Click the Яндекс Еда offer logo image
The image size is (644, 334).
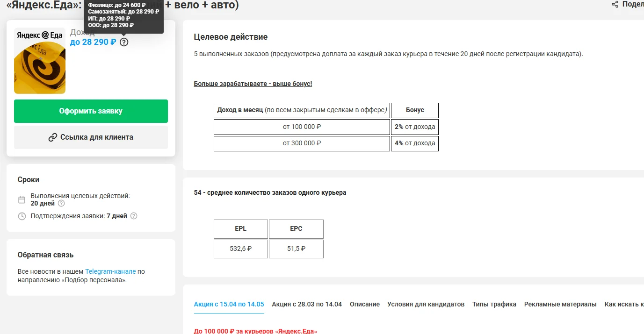coord(40,61)
